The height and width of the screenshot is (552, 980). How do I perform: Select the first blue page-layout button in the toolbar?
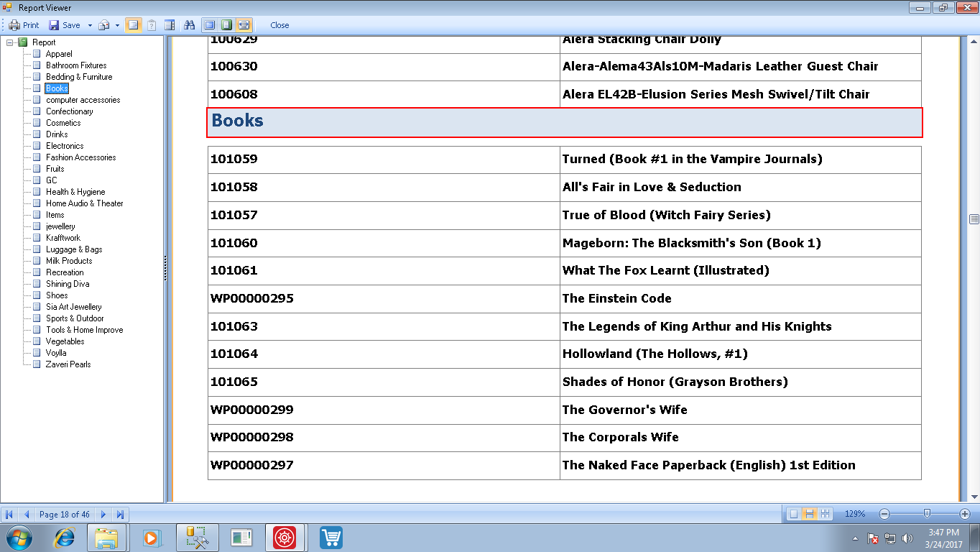(x=209, y=25)
